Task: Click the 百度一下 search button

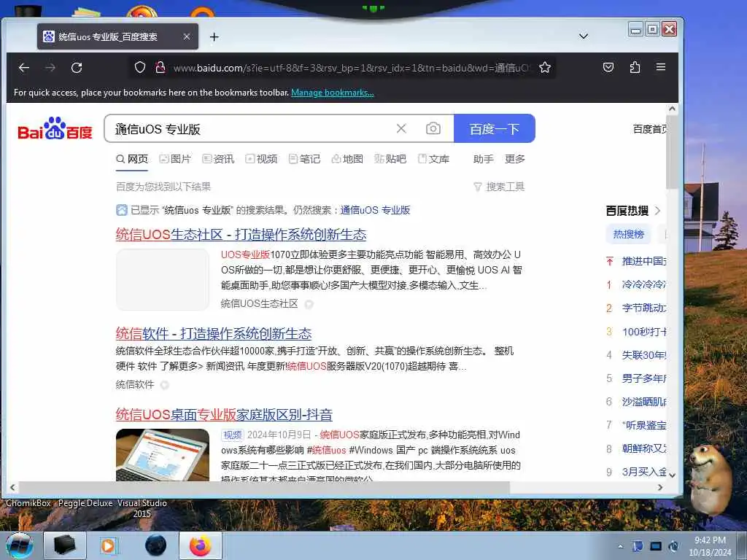Action: (x=495, y=128)
